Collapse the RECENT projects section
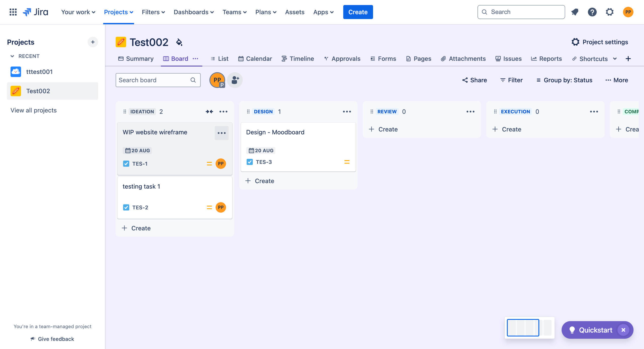Screen dimensions: 644x349 [x=12, y=56]
